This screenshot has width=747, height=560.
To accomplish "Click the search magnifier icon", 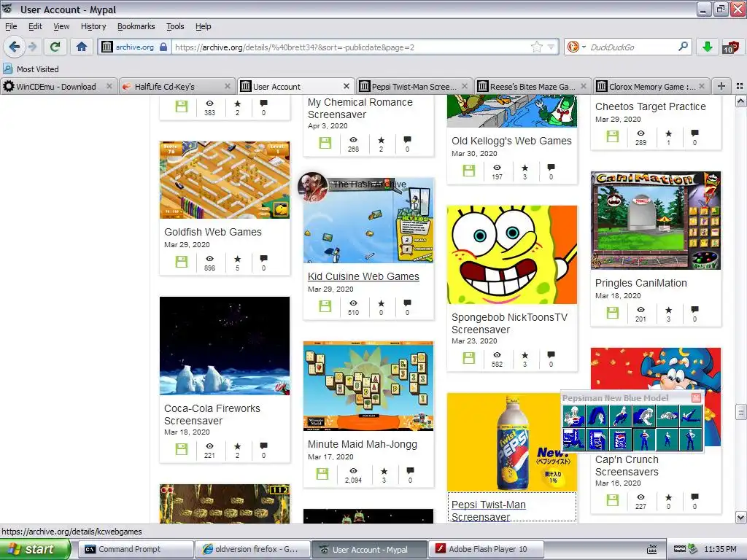I will pos(683,47).
